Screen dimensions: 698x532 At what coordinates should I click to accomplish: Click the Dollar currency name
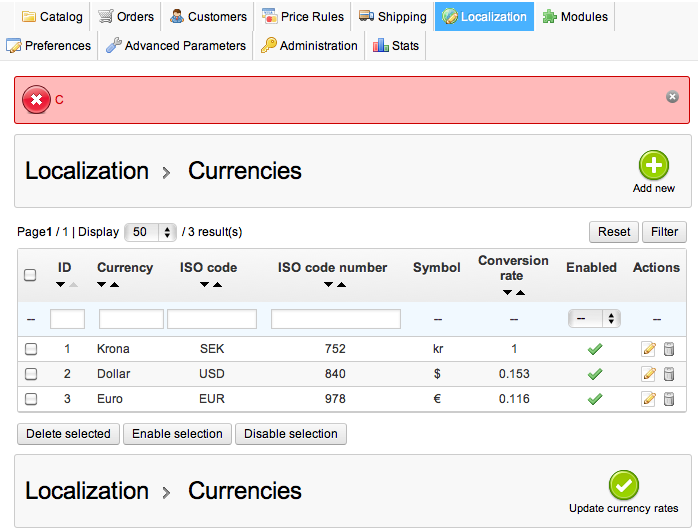[x=114, y=374]
